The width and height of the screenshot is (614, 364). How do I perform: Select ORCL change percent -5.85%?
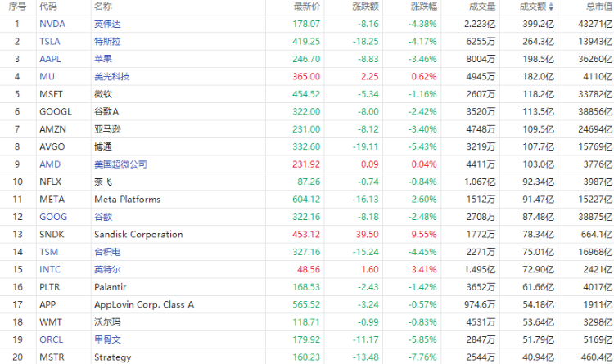(x=422, y=339)
